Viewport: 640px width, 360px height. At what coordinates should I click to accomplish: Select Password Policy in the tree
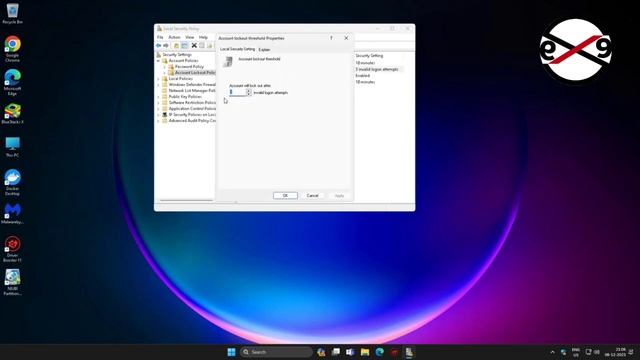click(189, 67)
